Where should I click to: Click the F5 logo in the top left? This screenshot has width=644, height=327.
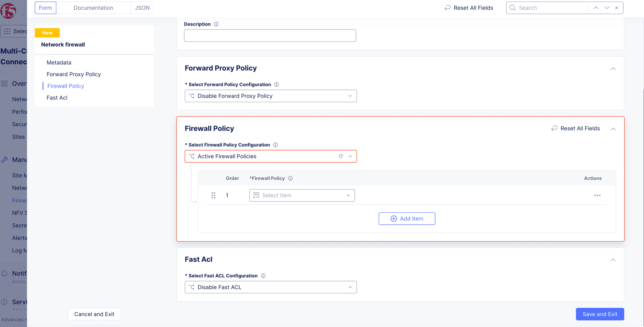coord(8,10)
